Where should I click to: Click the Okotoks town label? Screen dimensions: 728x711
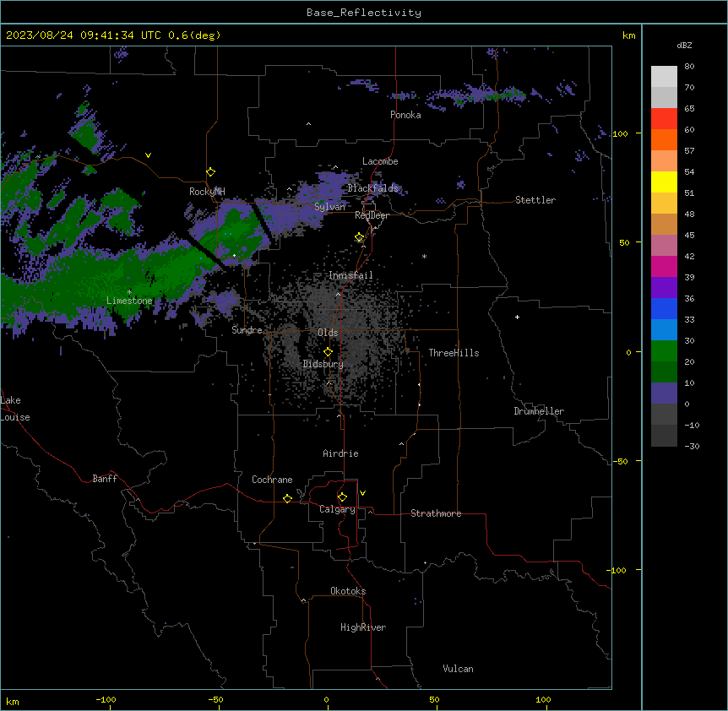(x=348, y=591)
